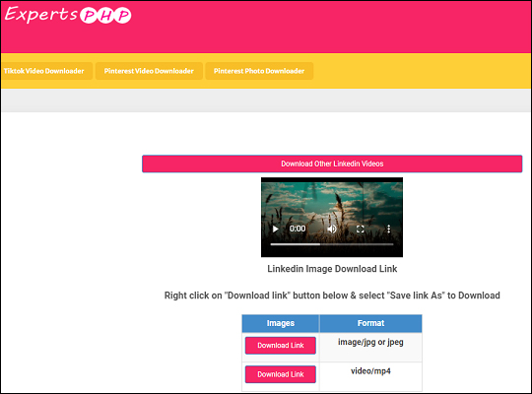Open the video's three-dot options menu
Image resolution: width=532 pixels, height=394 pixels.
coord(388,230)
